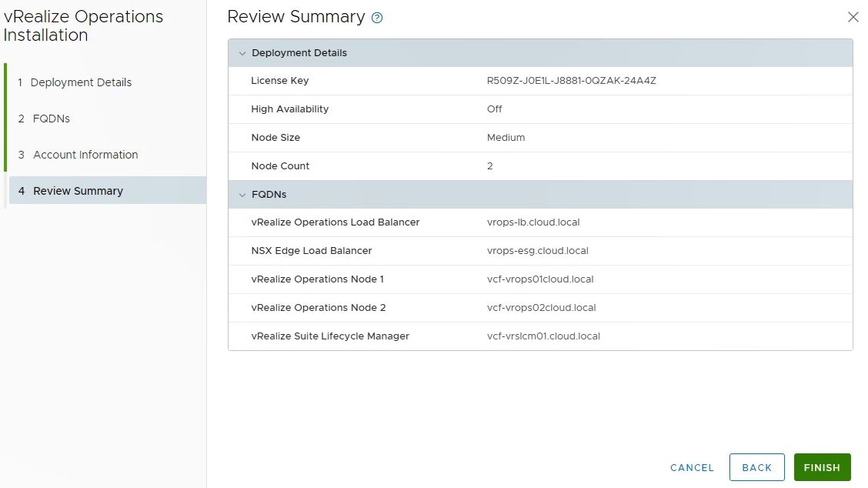Screen dimensions: 868x488
Task: Click the vrops-lb.cloud.local load balancer FQDN
Action: pos(533,222)
